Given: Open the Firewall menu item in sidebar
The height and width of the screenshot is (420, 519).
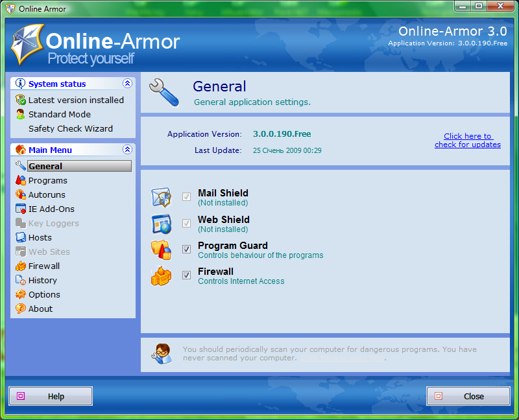Looking at the screenshot, I should pos(44,266).
